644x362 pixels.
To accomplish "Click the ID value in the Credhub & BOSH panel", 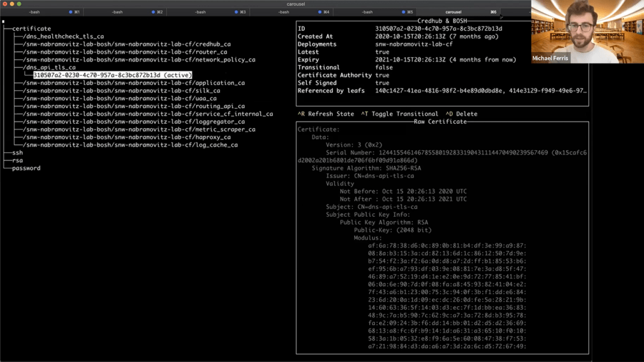I will (438, 29).
